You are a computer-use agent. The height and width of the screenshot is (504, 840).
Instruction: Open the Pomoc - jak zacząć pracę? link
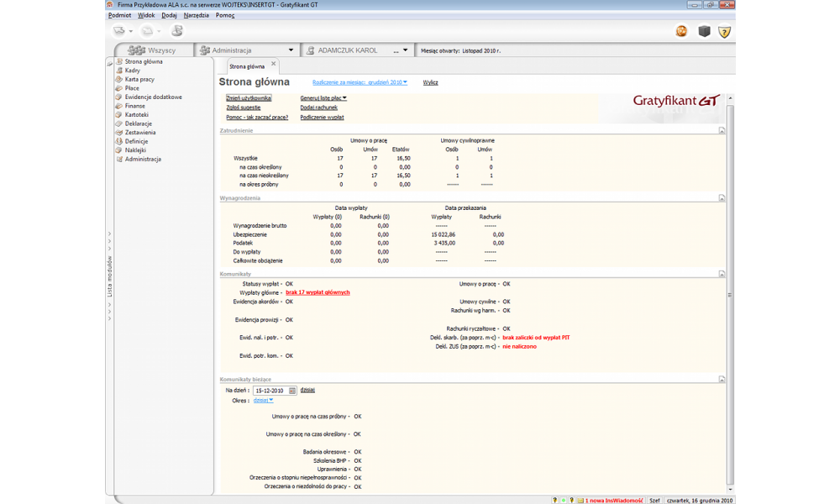(x=257, y=118)
